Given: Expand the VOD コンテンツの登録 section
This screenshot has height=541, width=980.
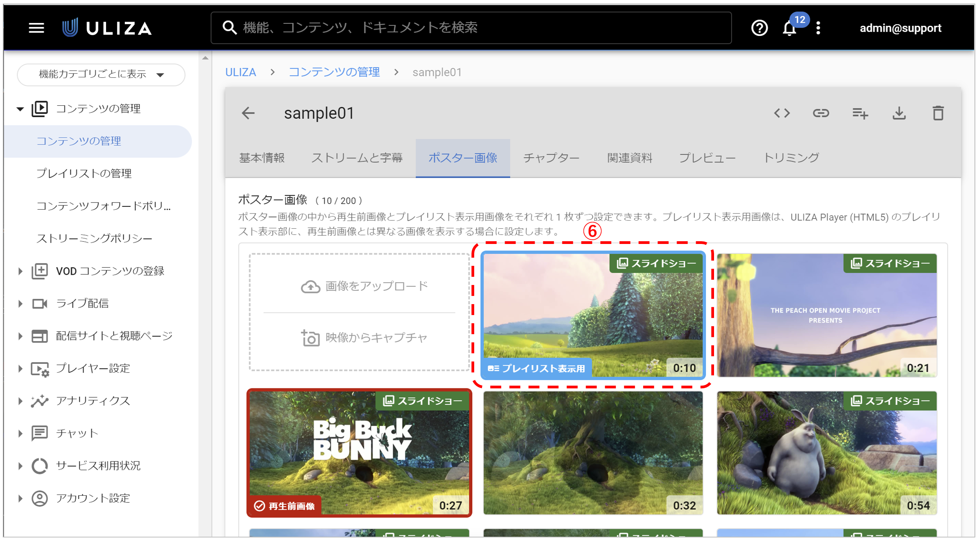Looking at the screenshot, I should (x=20, y=271).
